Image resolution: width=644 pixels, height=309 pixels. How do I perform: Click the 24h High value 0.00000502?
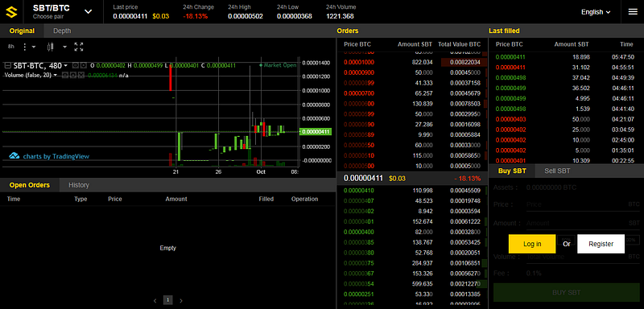pos(246,16)
